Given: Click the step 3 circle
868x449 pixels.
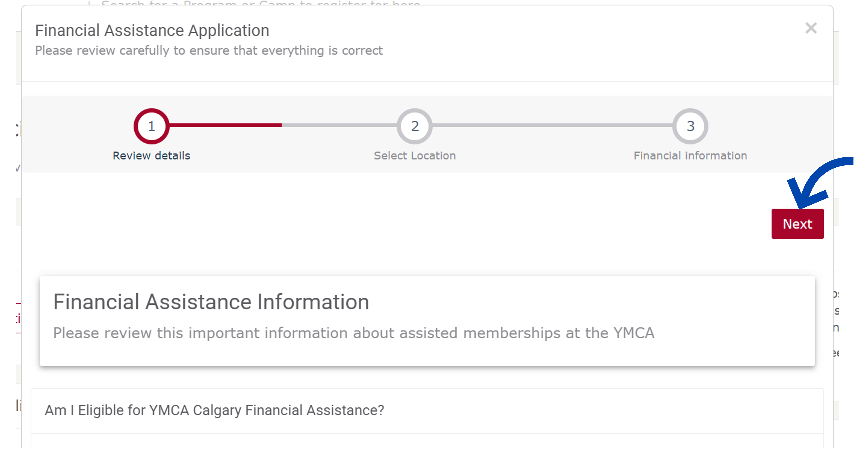Looking at the screenshot, I should pos(690,126).
